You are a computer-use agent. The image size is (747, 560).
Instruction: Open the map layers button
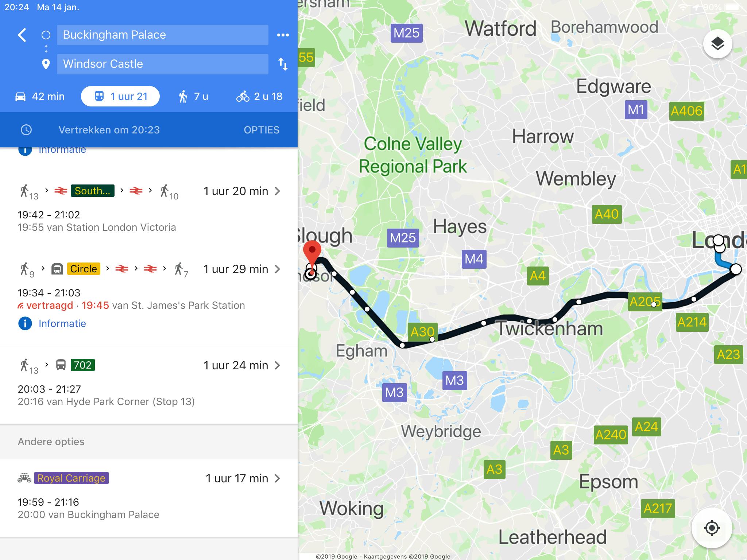(x=717, y=44)
